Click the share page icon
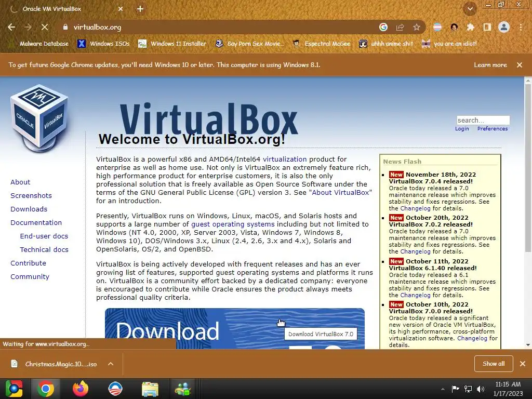This screenshot has height=399, width=532. pos(400,27)
